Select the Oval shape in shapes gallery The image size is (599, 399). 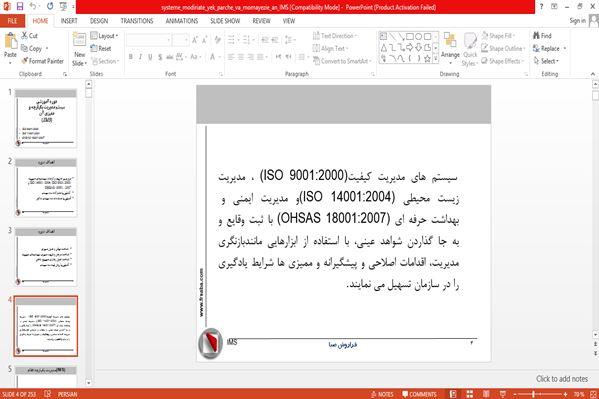point(419,37)
